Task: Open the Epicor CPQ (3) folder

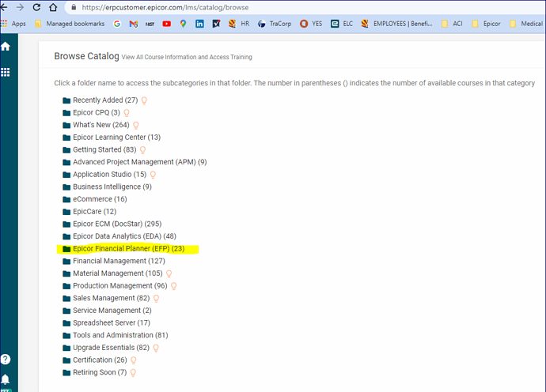Action: click(91, 113)
